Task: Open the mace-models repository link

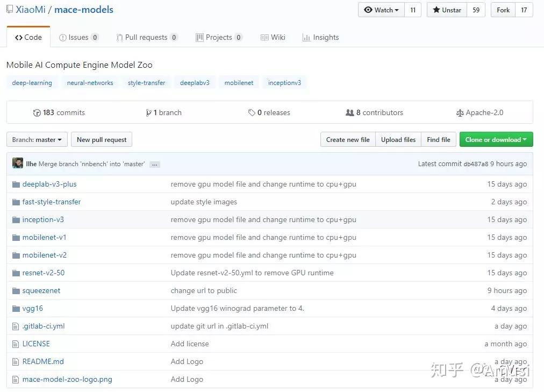Action: pos(83,9)
